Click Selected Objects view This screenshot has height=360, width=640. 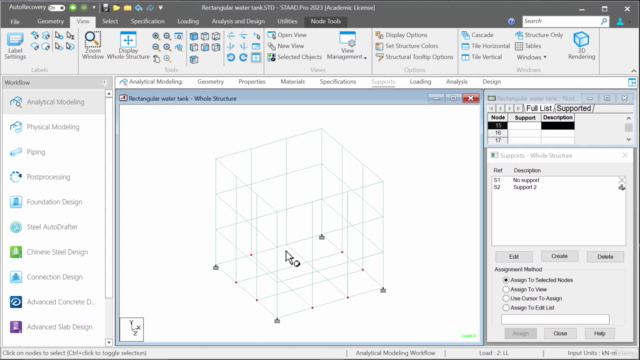tap(295, 57)
